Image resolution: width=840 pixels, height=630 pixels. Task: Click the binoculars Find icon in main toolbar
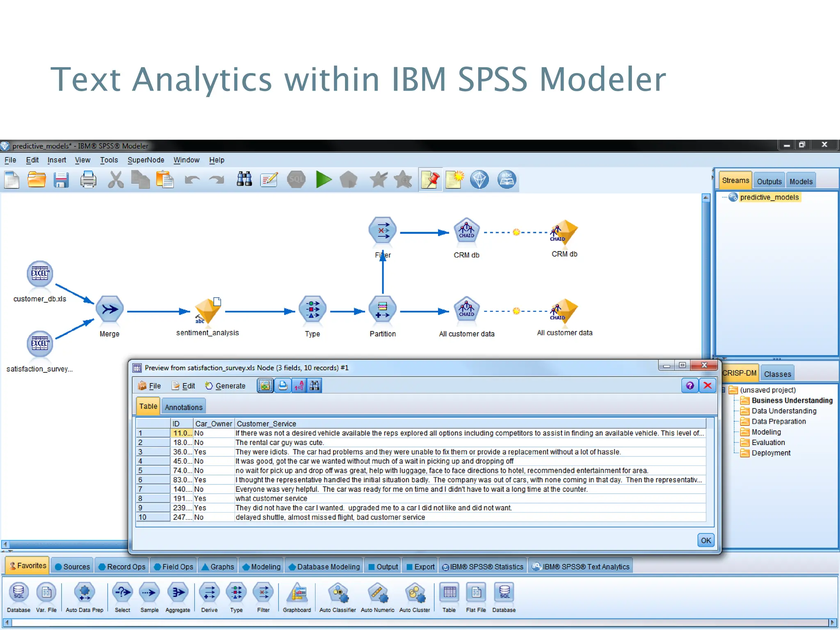[x=244, y=179]
